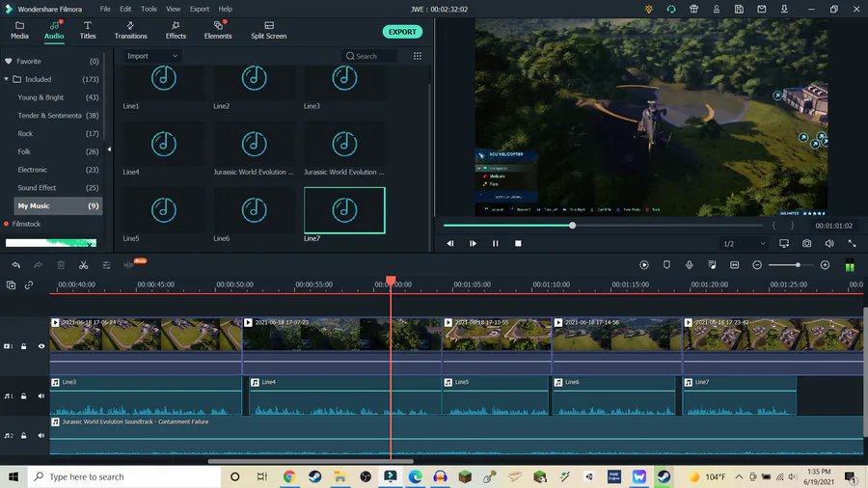Toggle the auto ripple link icon
This screenshot has width=868, height=488.
click(x=29, y=285)
